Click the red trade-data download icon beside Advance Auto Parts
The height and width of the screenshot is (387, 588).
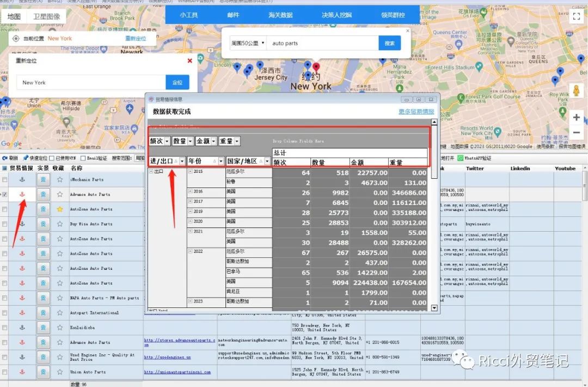(22, 194)
